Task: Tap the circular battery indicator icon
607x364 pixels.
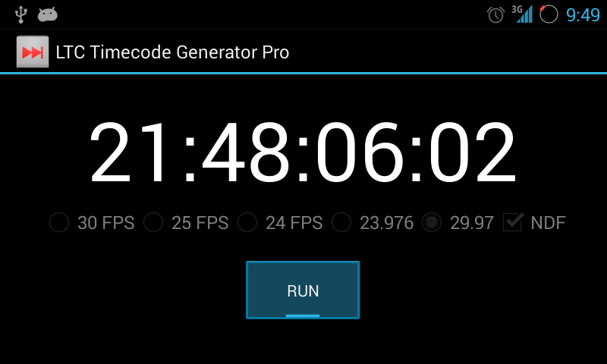Action: click(x=549, y=14)
